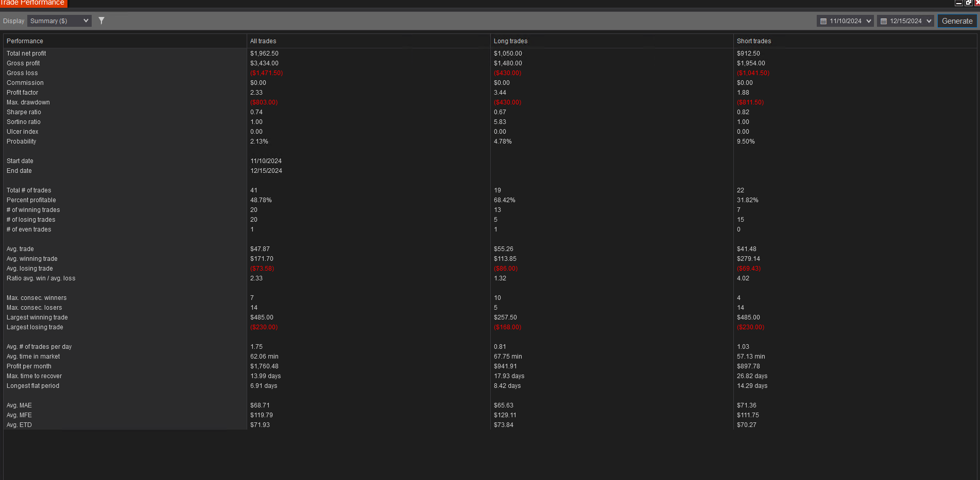The image size is (980, 480).
Task: Select the Max. time to recover row
Action: pos(35,376)
